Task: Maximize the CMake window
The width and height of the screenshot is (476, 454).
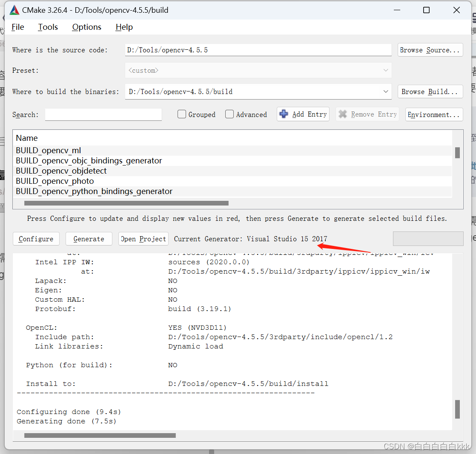Action: (x=426, y=10)
